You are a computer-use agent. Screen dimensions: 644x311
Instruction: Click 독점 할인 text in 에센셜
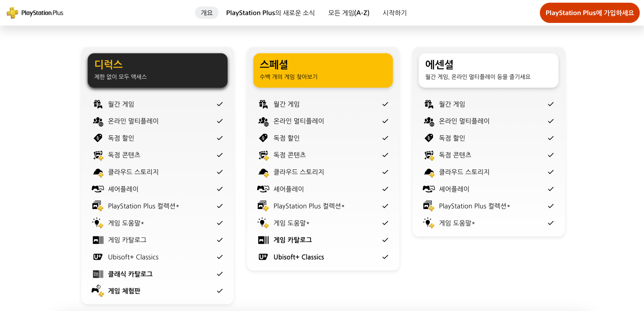[452, 138]
